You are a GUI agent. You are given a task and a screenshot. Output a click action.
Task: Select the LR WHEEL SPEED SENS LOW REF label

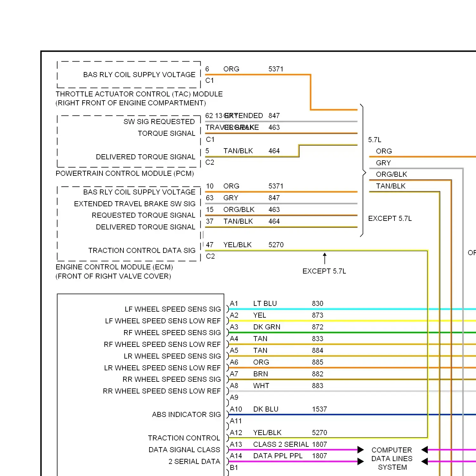(162, 368)
